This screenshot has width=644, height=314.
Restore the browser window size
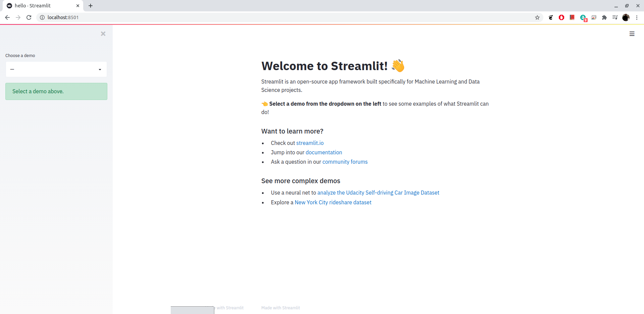627,6
